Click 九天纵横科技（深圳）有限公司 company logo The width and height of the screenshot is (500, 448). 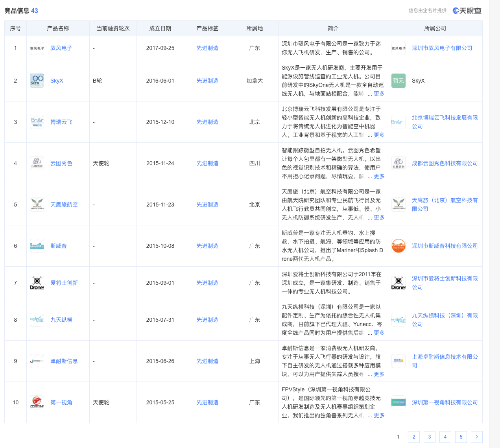pos(399,320)
